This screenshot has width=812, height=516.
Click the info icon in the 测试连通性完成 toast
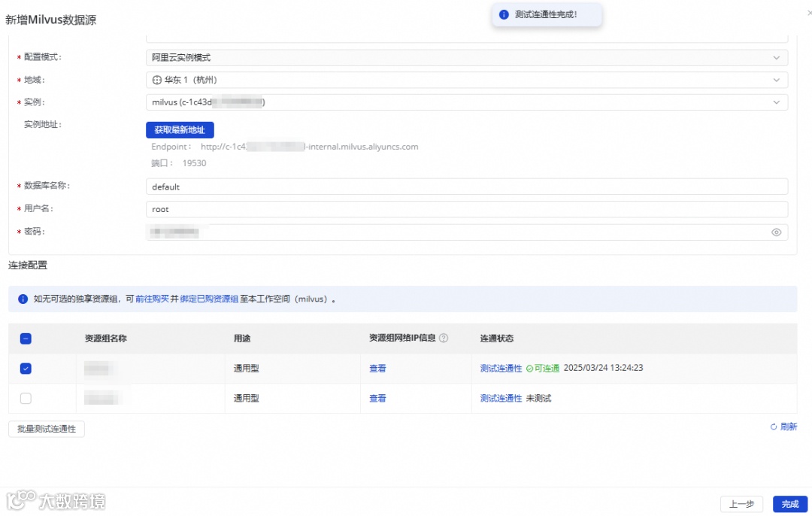(503, 14)
